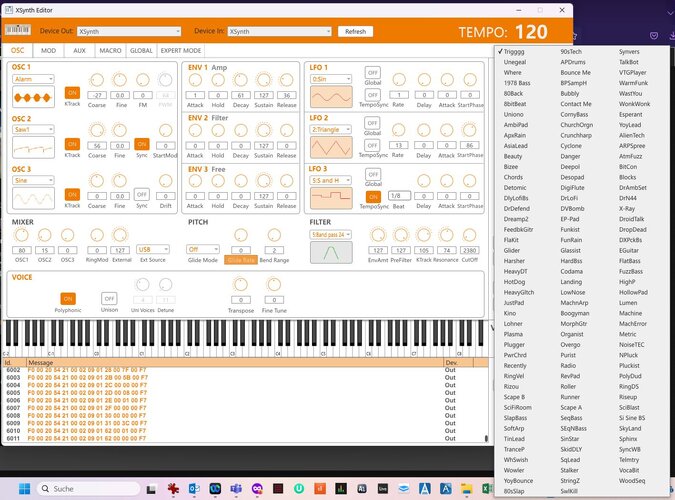The width and height of the screenshot is (675, 500).
Task: Turn off OSC 2 KTrack
Action: [72, 144]
